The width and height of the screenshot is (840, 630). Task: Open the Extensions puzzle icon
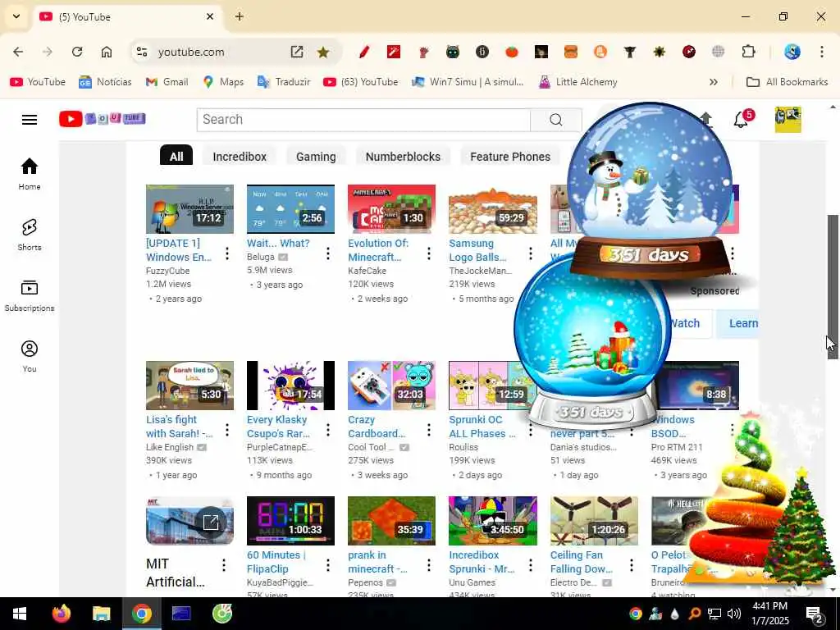pyautogui.click(x=748, y=52)
